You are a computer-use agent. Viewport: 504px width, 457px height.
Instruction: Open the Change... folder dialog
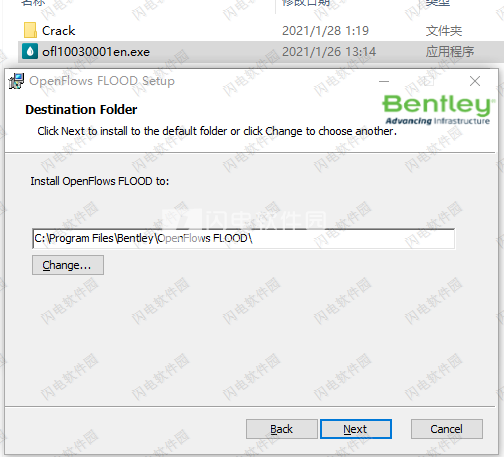68,265
